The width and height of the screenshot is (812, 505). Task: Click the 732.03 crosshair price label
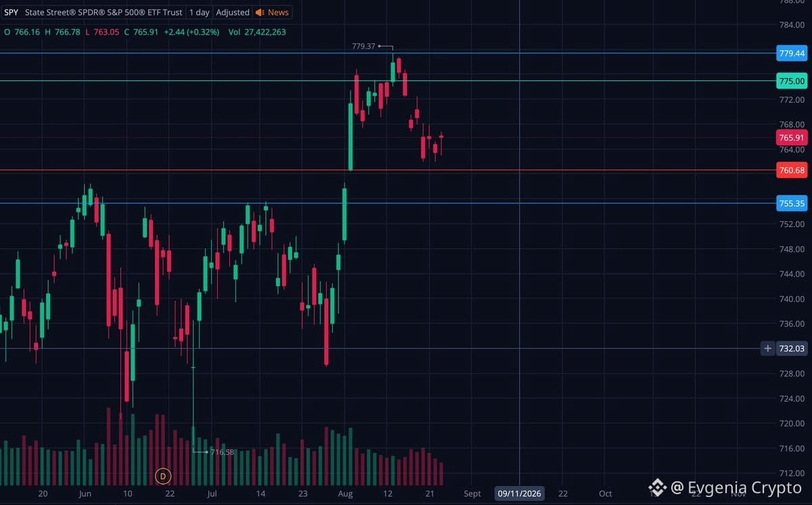click(x=792, y=349)
